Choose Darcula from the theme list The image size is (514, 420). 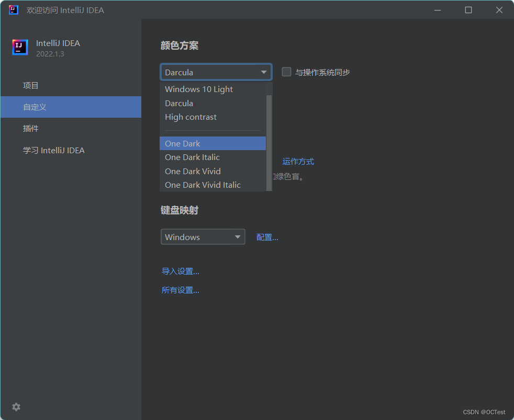[x=213, y=103]
